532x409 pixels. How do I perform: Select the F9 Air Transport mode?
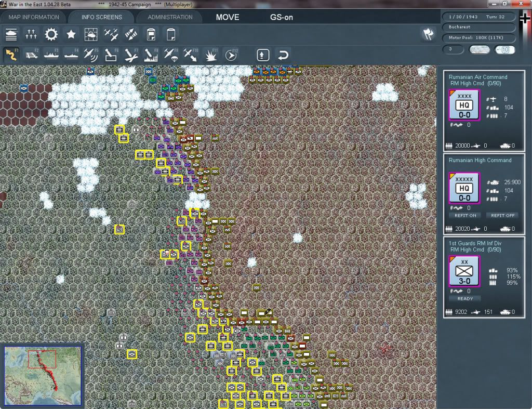(171, 55)
